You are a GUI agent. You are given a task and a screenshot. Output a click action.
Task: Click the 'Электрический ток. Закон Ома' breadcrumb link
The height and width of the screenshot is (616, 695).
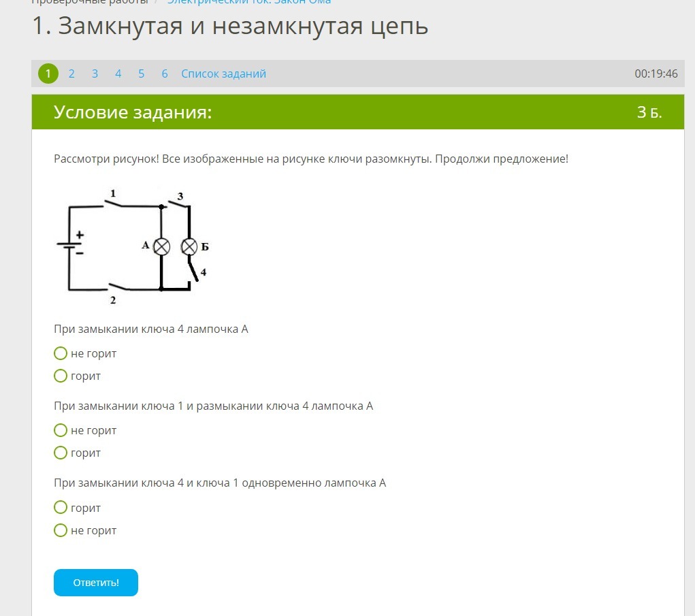point(249,2)
